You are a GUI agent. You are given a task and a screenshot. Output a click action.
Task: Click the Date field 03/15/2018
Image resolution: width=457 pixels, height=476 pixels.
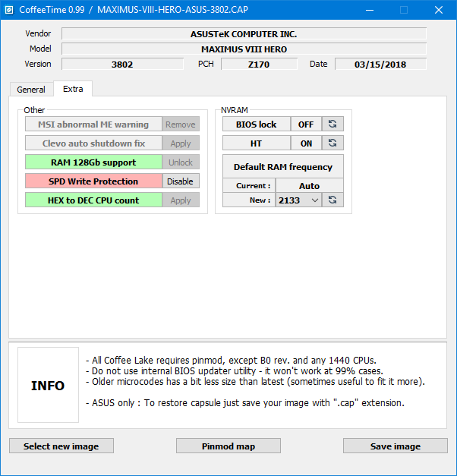coord(380,65)
